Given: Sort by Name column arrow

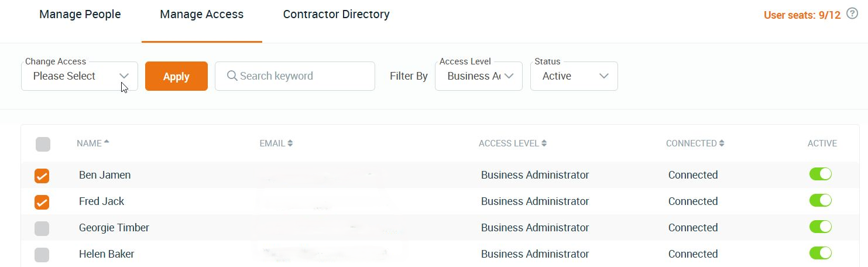Looking at the screenshot, I should coord(107,143).
